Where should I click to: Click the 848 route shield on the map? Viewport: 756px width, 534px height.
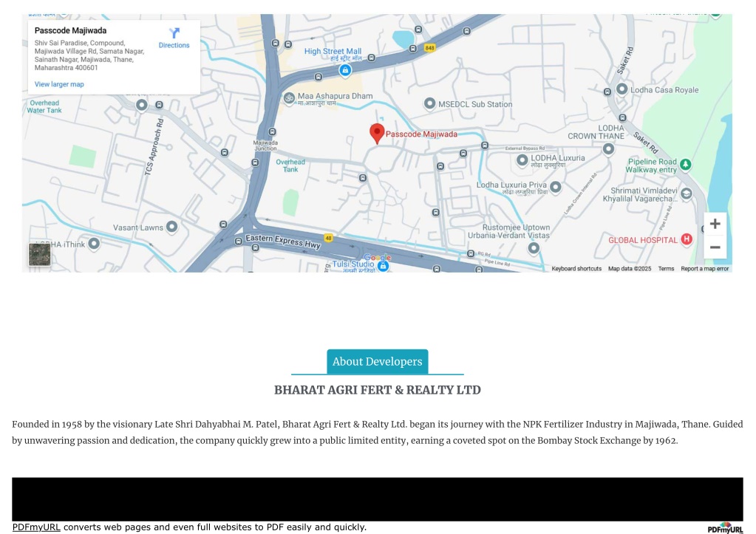tap(429, 48)
